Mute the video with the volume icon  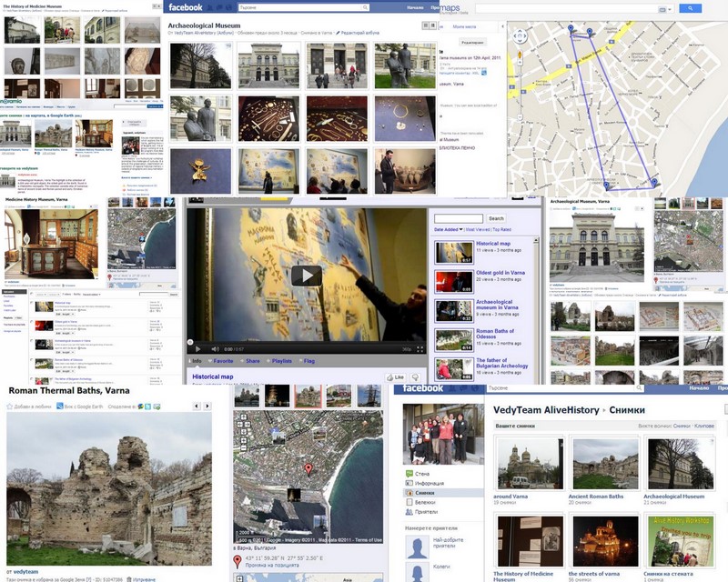pyautogui.click(x=215, y=348)
